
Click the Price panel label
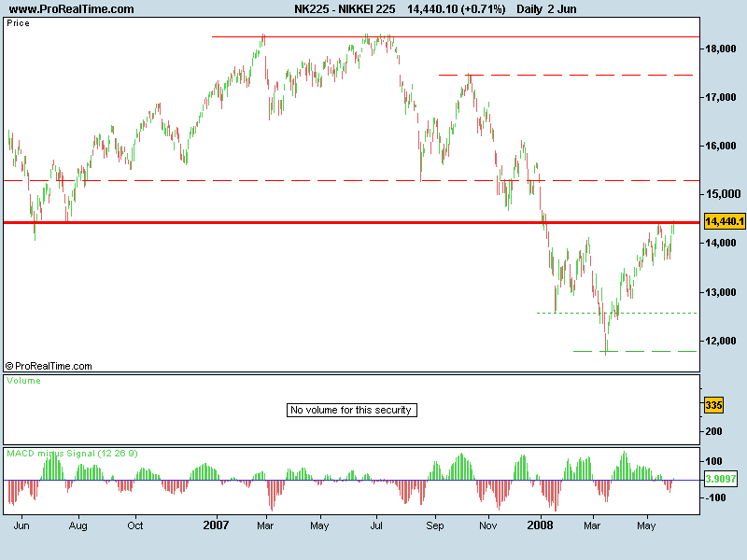[18, 23]
